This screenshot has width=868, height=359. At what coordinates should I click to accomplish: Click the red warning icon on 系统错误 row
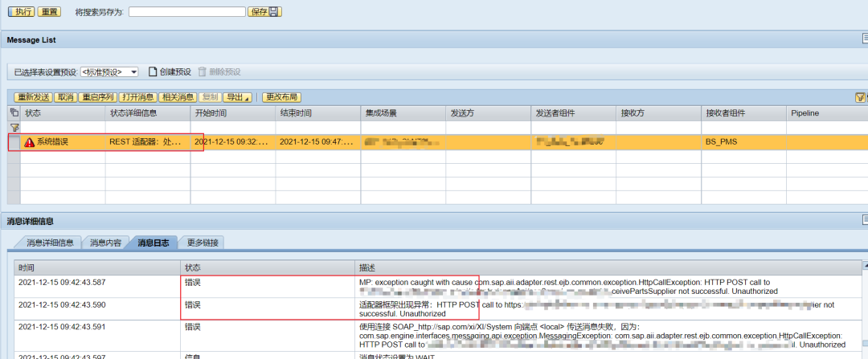pos(30,142)
